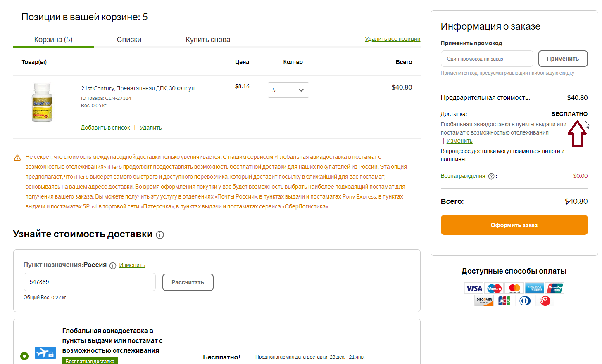Click the UnionPay payment logo
The image size is (602, 364).
click(x=555, y=288)
